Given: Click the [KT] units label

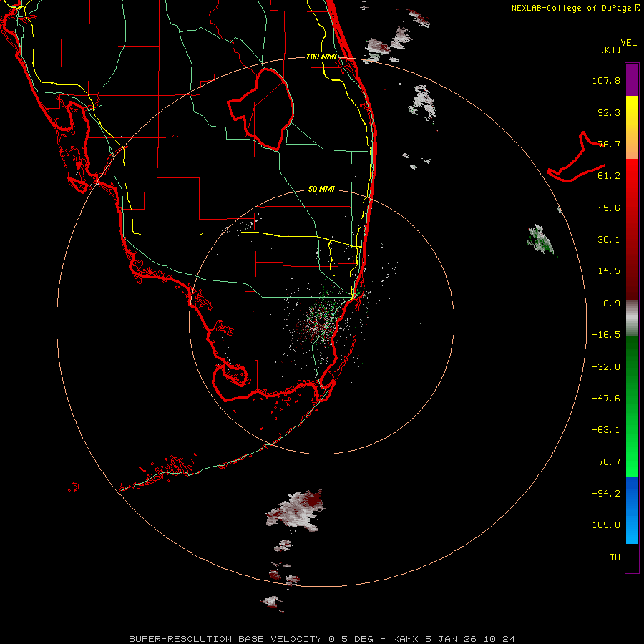Looking at the screenshot, I should click(x=610, y=49).
